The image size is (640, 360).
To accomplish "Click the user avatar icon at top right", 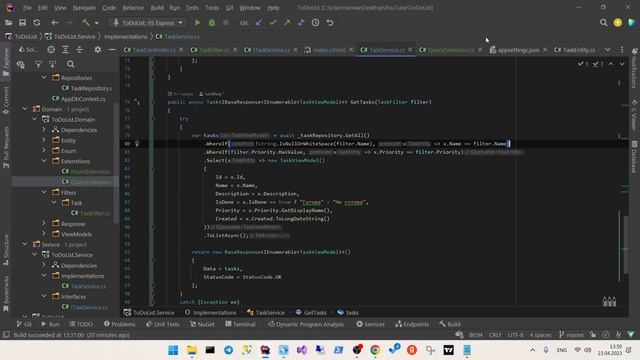I will (x=618, y=23).
